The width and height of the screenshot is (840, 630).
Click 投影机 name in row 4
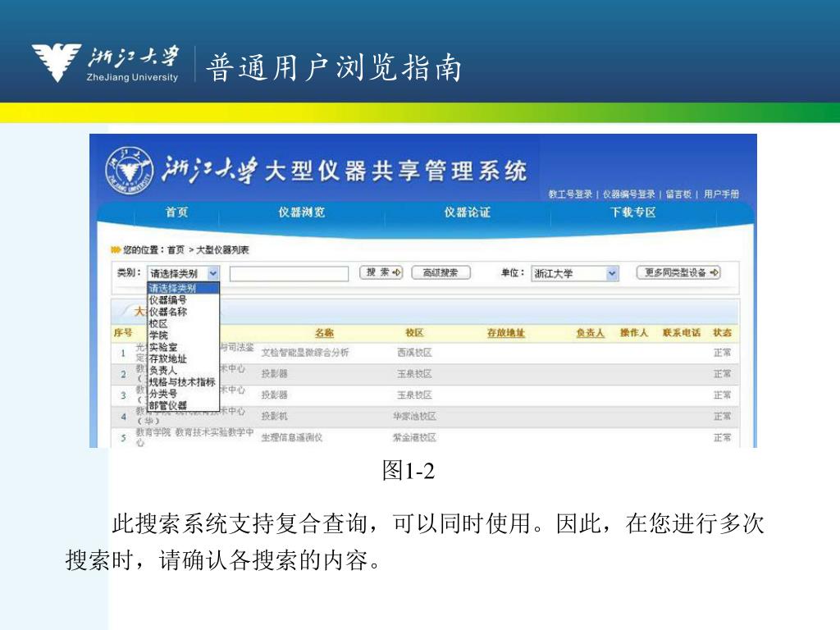(x=274, y=416)
